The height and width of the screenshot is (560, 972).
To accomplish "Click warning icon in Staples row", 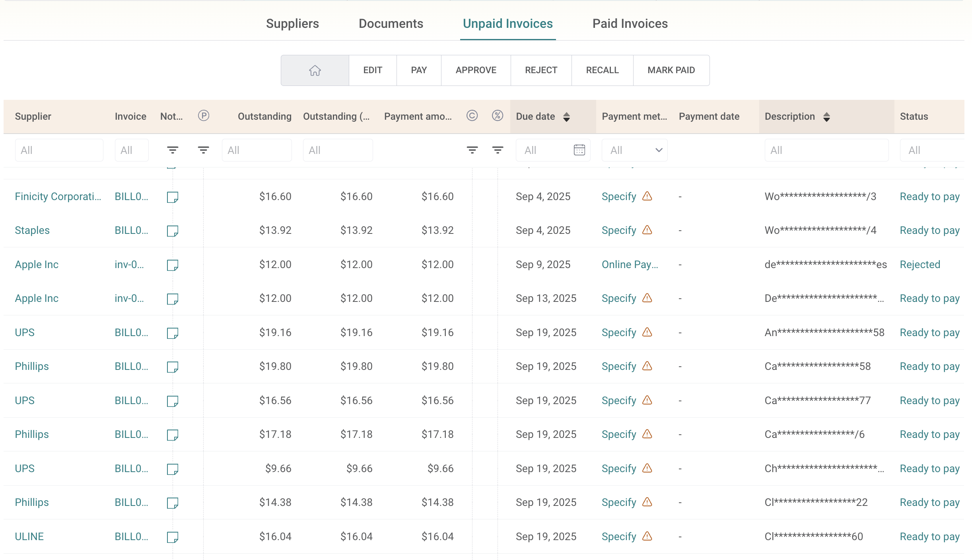I will (x=647, y=230).
